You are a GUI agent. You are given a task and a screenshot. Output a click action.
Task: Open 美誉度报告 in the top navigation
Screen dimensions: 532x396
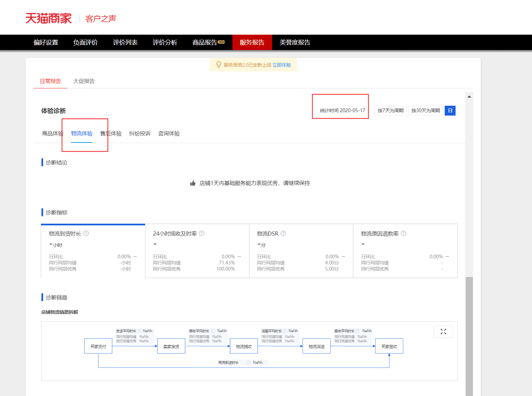[x=295, y=42]
